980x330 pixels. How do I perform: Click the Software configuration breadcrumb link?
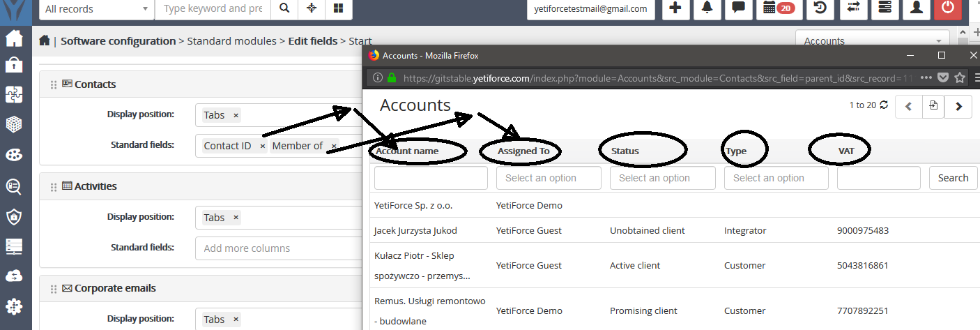click(118, 41)
